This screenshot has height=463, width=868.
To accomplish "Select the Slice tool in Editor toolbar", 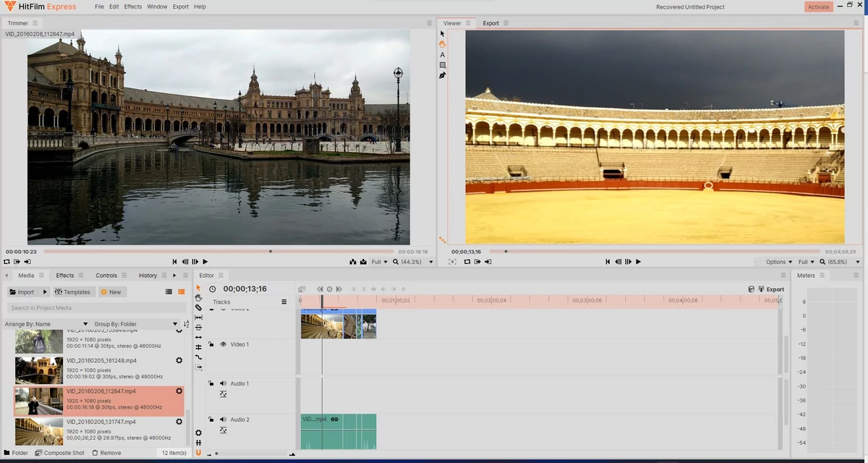I will [198, 307].
